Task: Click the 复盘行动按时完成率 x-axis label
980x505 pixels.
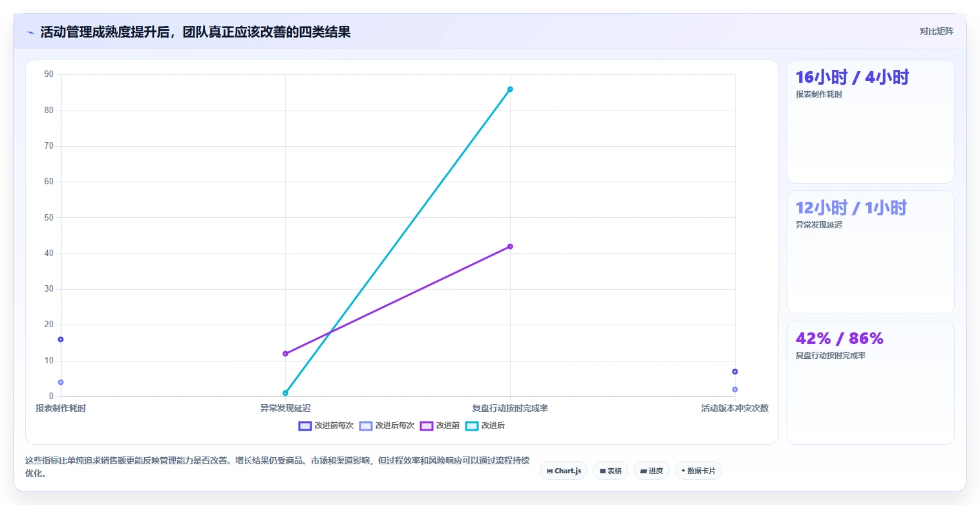Action: (x=510, y=409)
